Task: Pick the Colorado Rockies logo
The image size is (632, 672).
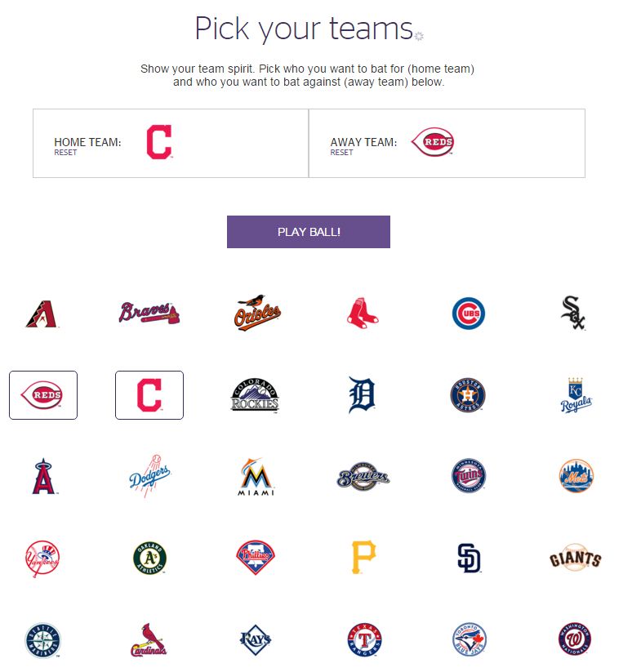Action: (x=256, y=395)
